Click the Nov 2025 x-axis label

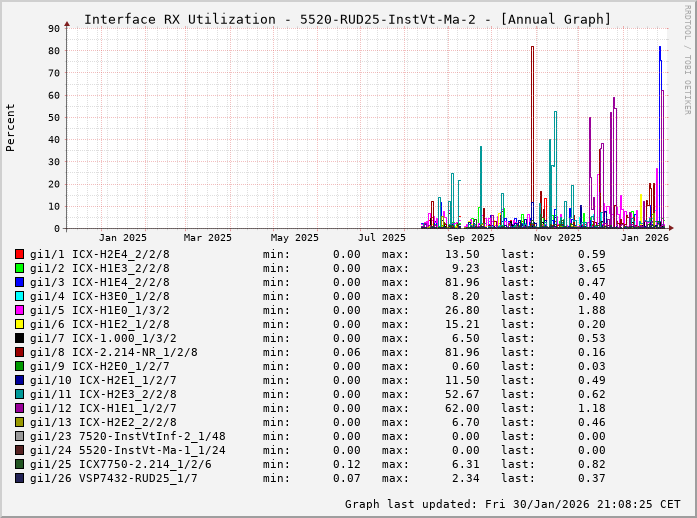point(558,237)
